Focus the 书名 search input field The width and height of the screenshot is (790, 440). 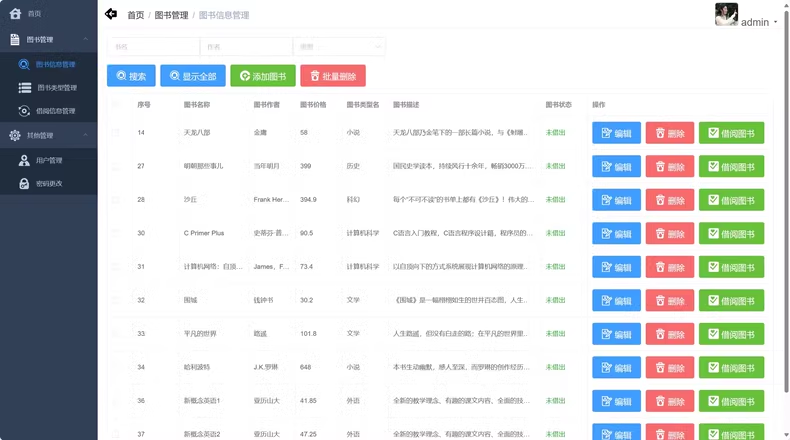tap(153, 47)
